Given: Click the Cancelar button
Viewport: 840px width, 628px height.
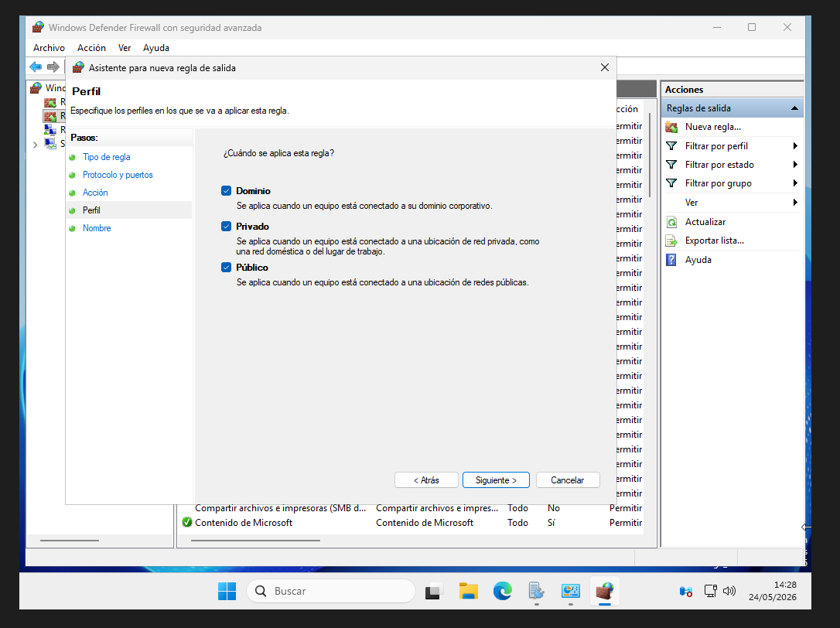Looking at the screenshot, I should click(568, 480).
